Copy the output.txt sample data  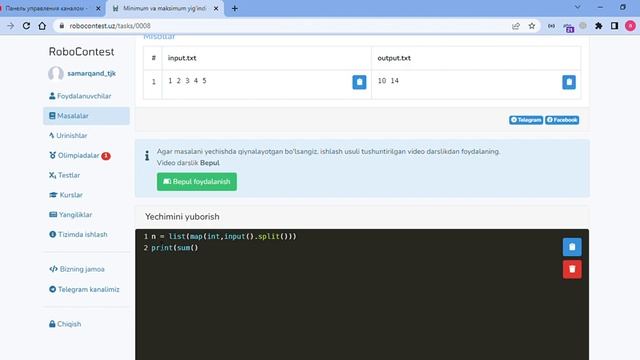[569, 82]
